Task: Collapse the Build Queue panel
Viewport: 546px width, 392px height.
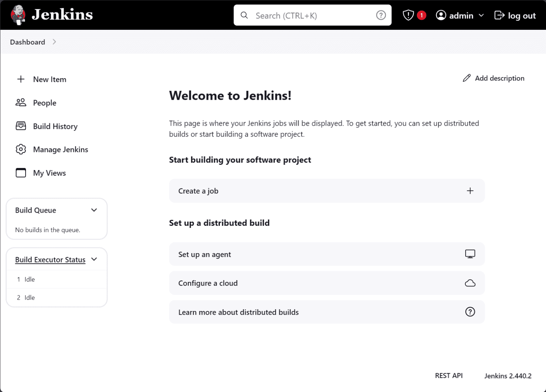Action: click(94, 210)
